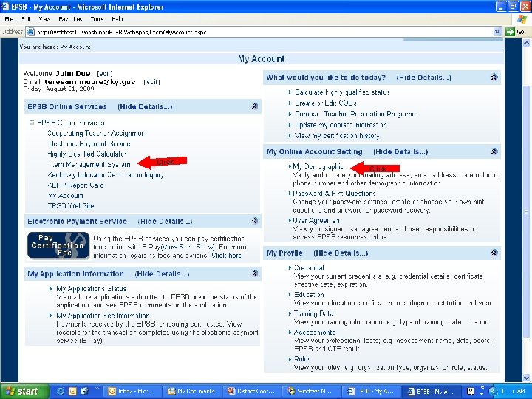Open the My Demographic link
Viewport: 532px width, 399px height.
pyautogui.click(x=318, y=166)
